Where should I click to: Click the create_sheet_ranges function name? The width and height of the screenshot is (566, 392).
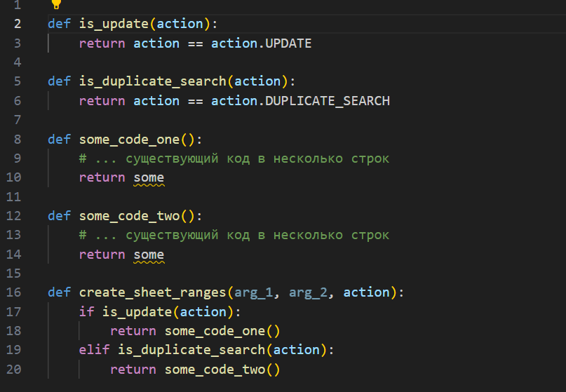point(153,292)
